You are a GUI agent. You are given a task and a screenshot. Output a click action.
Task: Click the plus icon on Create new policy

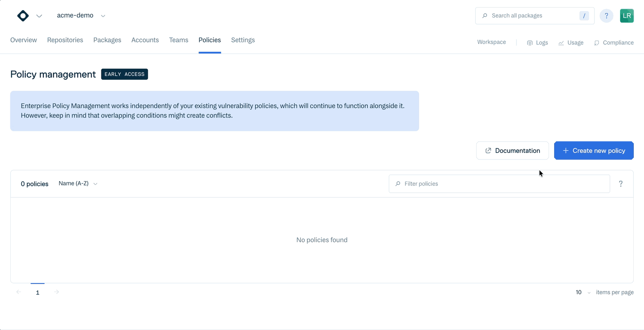pos(565,150)
